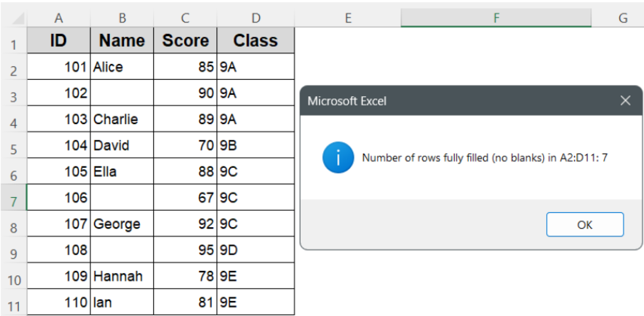Click the OK button on the Excel dialog
The image size is (644, 316).
[585, 224]
